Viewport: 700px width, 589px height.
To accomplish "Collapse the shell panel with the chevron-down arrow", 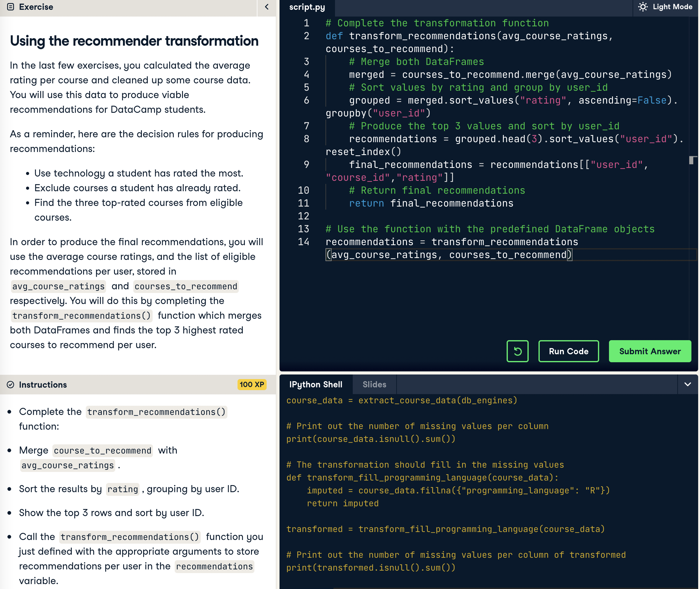I will (x=687, y=385).
